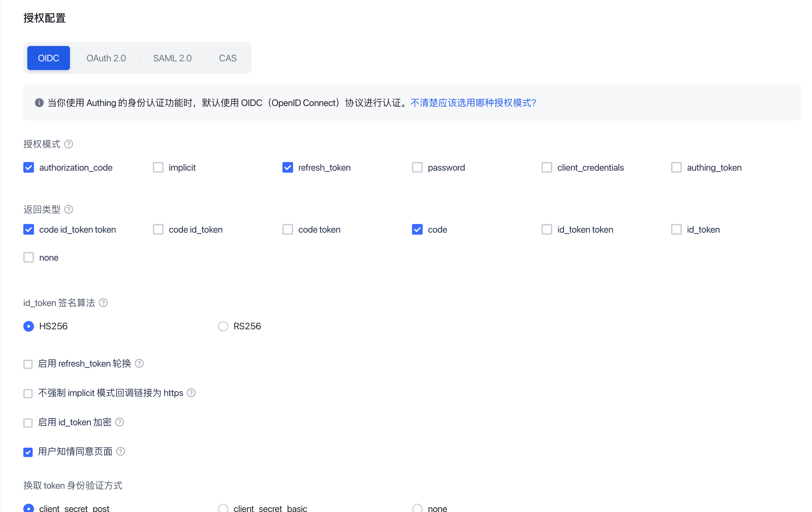This screenshot has height=512, width=812.
Task: Click help icon beside id_token 签名算法
Action: [103, 303]
